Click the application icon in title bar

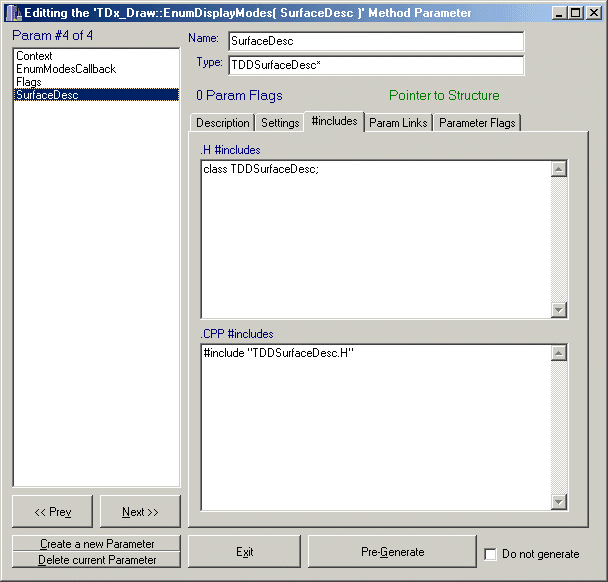(x=13, y=12)
